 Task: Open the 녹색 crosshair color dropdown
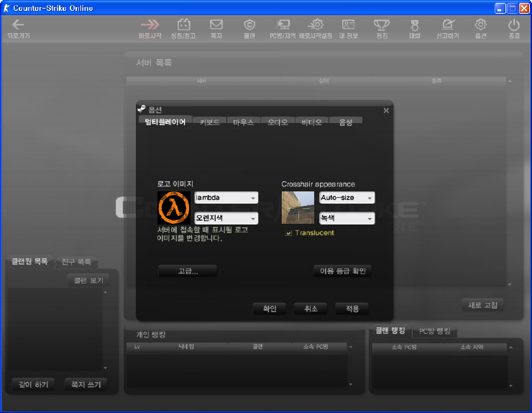(x=347, y=218)
